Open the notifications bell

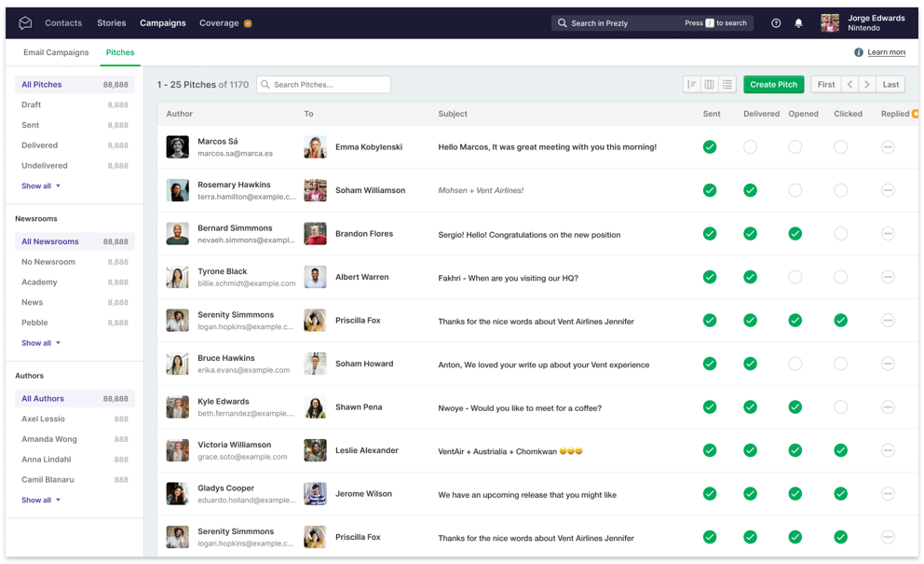[798, 23]
